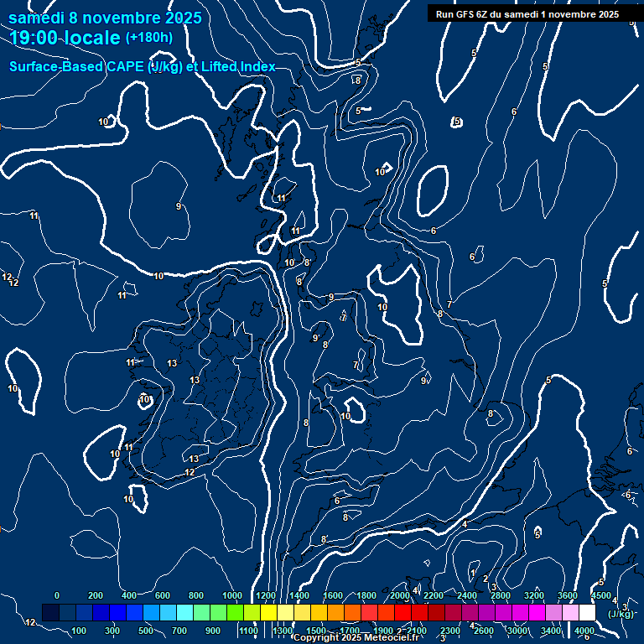Viewport: 644px width, 644px height.
Task: Choose the bright magenta legend swatch near 3200
Action: click(x=537, y=613)
